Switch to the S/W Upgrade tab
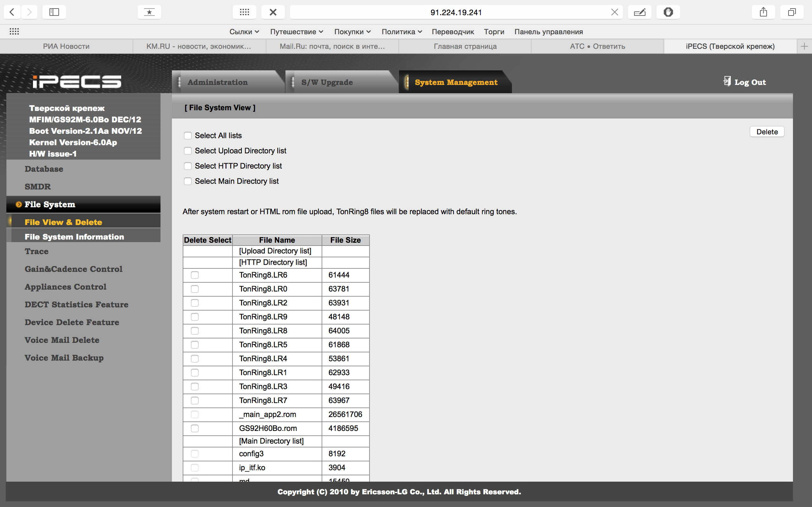Viewport: 812px width, 507px height. [327, 82]
